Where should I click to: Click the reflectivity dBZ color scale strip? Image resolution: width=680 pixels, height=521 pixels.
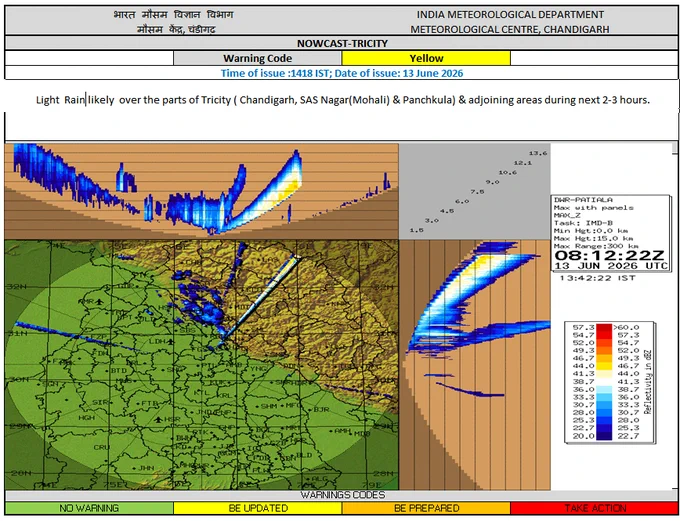pos(604,382)
